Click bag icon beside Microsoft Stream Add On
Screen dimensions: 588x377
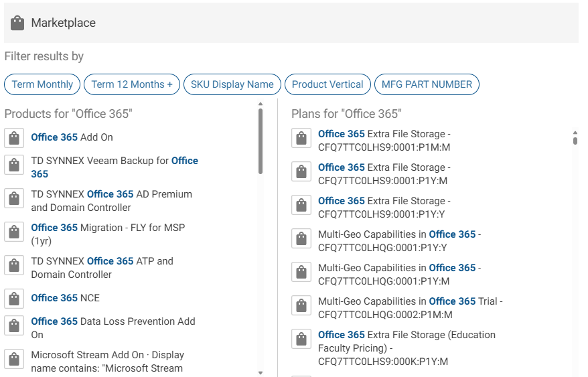tap(14, 359)
